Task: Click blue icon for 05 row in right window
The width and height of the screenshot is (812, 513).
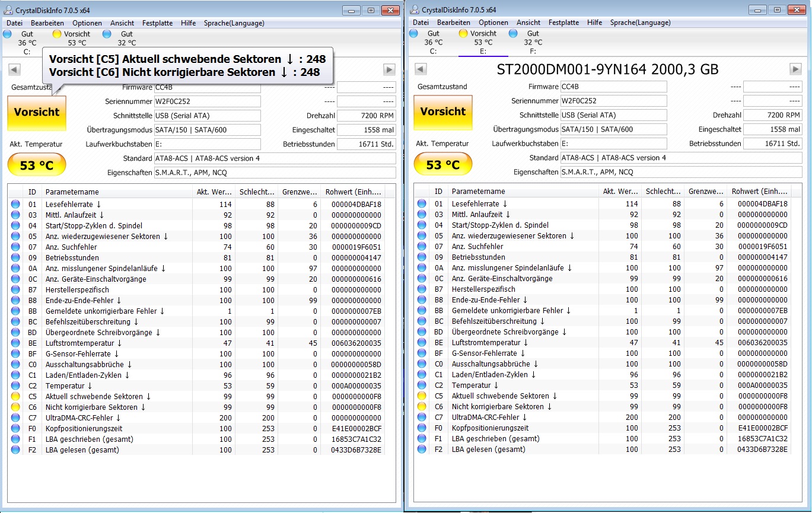Action: click(x=422, y=235)
